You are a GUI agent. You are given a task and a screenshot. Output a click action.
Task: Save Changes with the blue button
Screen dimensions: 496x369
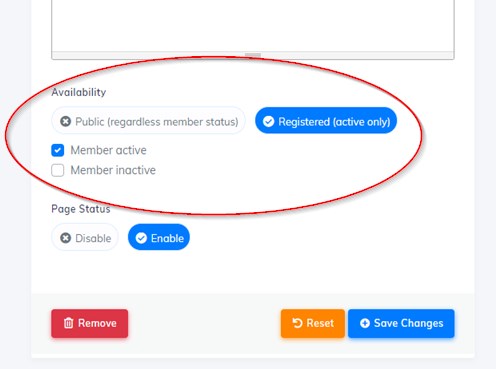(x=401, y=323)
